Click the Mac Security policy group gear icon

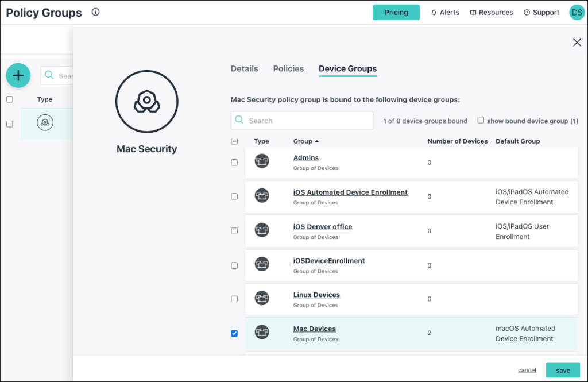[146, 102]
